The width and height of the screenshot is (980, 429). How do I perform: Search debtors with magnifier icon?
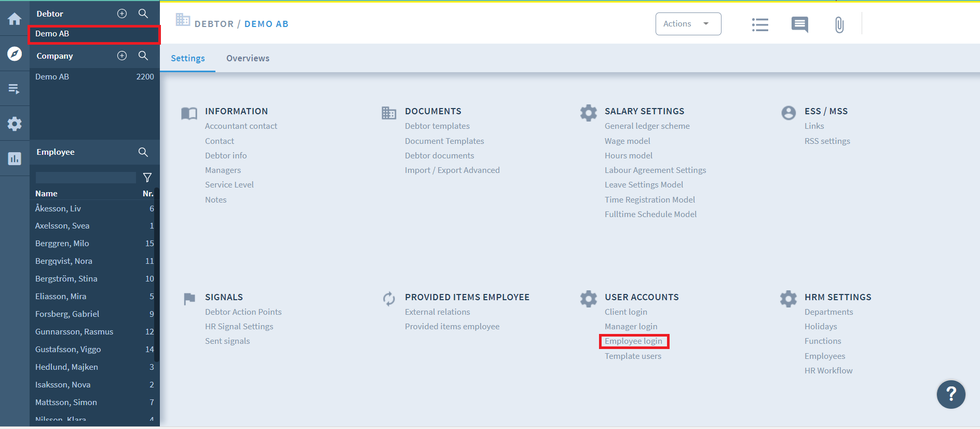(143, 14)
